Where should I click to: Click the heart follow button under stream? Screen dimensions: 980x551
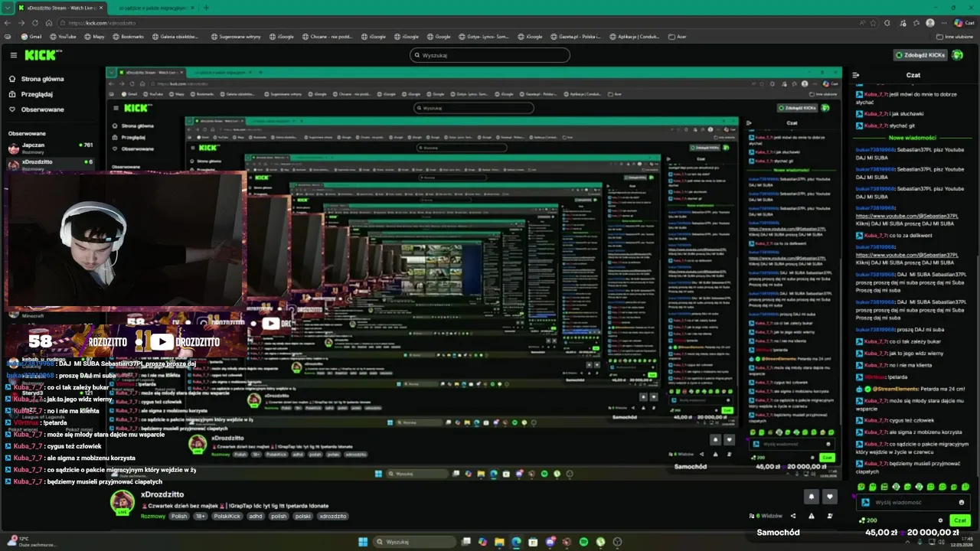click(x=829, y=497)
